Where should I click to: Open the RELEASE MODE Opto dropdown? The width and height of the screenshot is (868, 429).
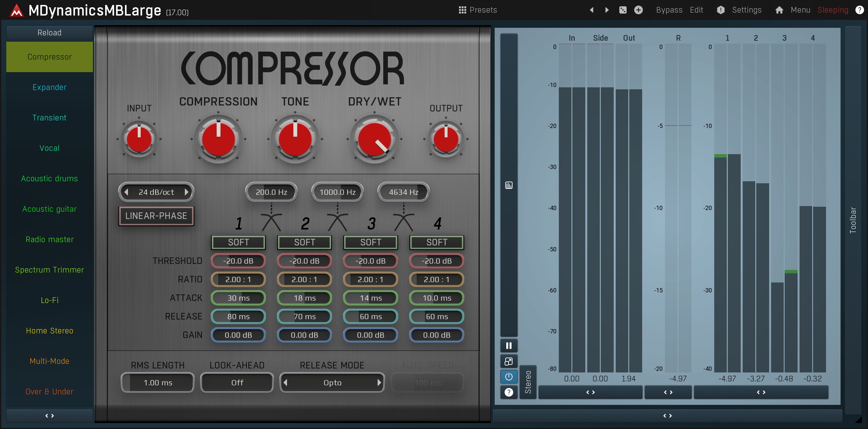coord(332,382)
